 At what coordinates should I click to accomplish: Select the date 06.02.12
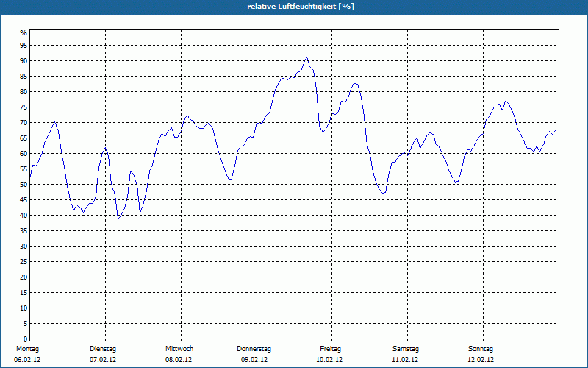coord(27,360)
